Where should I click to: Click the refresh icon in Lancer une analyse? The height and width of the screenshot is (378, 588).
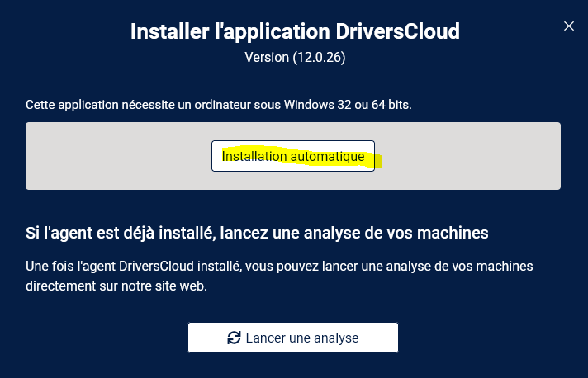click(x=234, y=338)
